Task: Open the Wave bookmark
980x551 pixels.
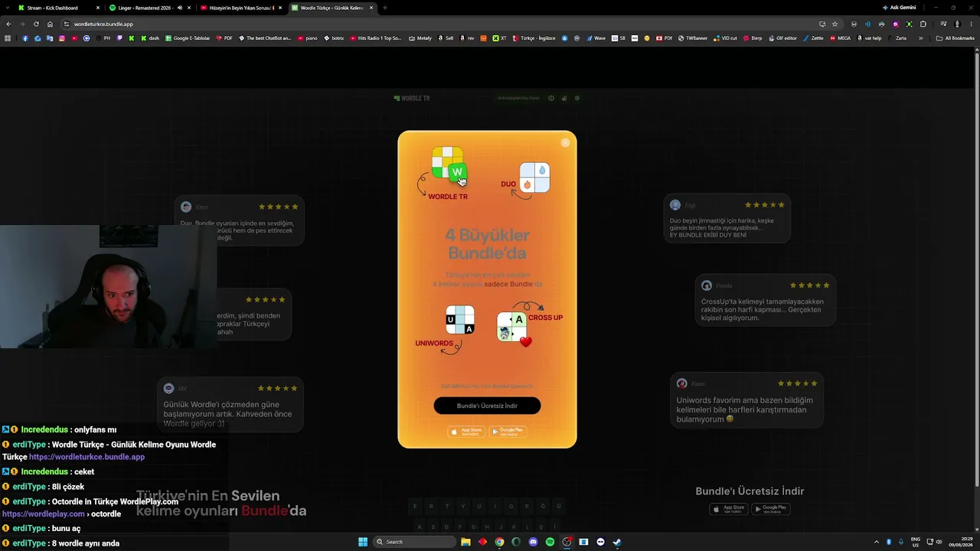Action: (596, 37)
